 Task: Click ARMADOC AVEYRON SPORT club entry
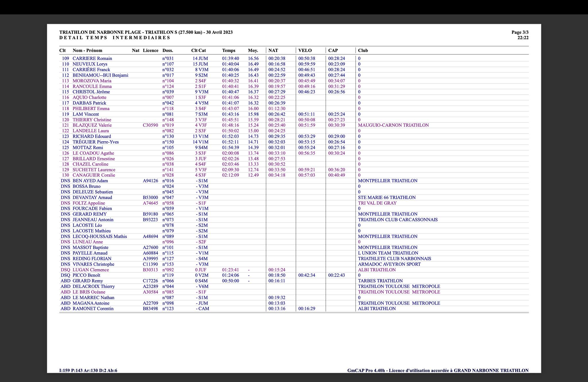point(389,264)
